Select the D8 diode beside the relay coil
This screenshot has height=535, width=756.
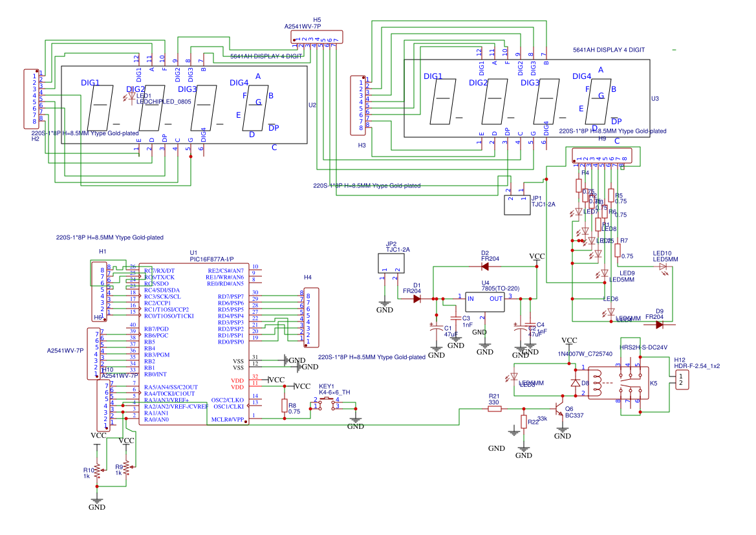point(575,383)
